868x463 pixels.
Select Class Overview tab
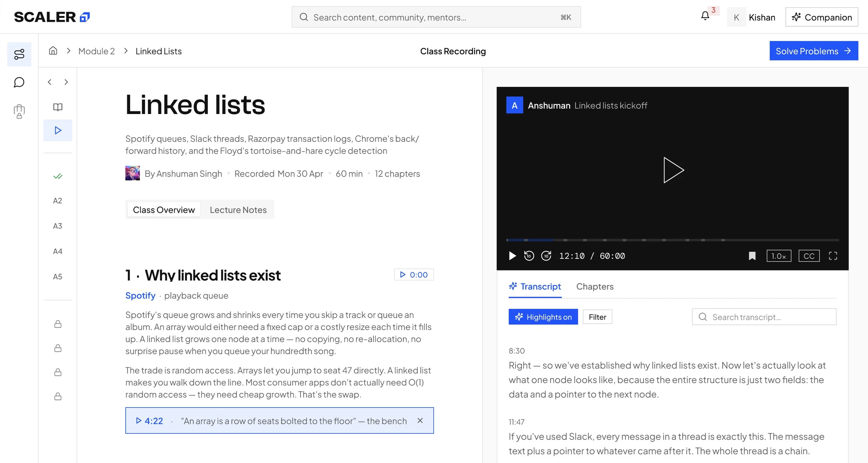[x=164, y=210]
